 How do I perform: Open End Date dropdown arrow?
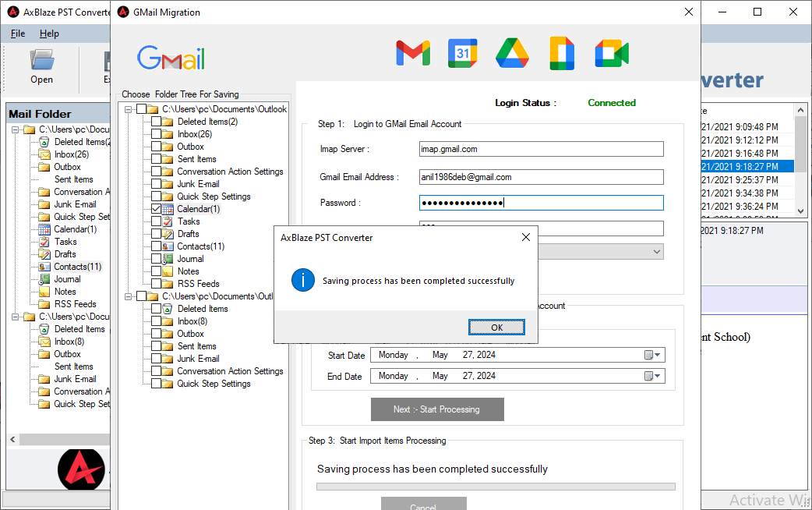coord(658,377)
